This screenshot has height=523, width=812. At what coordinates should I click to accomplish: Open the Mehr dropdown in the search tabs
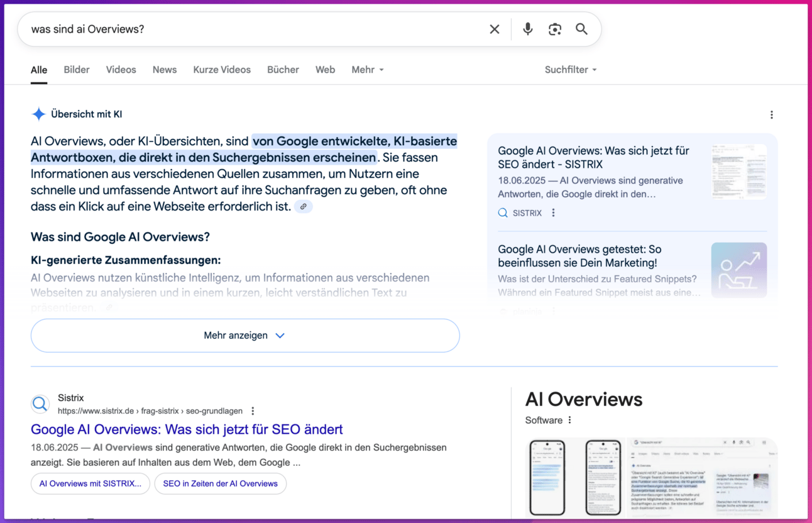[368, 70]
